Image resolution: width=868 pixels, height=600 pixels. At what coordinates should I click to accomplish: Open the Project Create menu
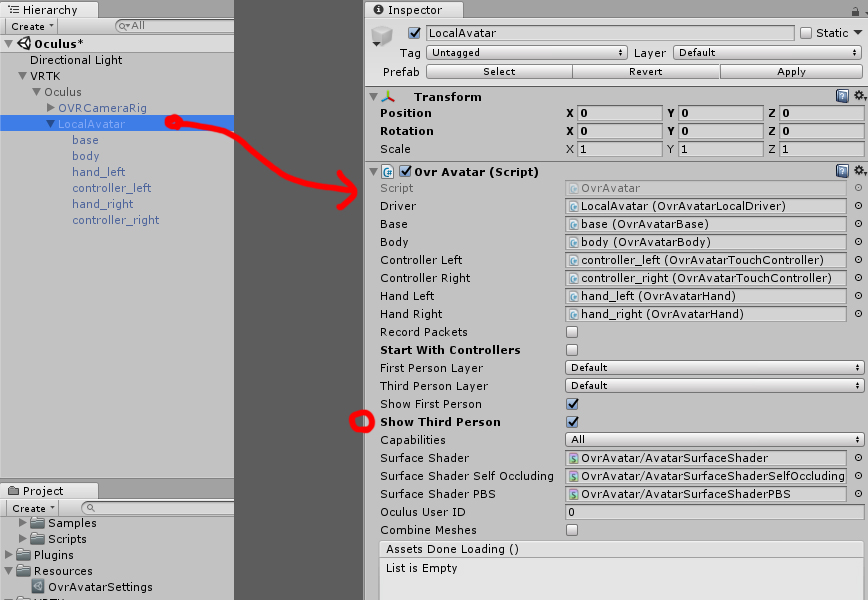(x=33, y=508)
